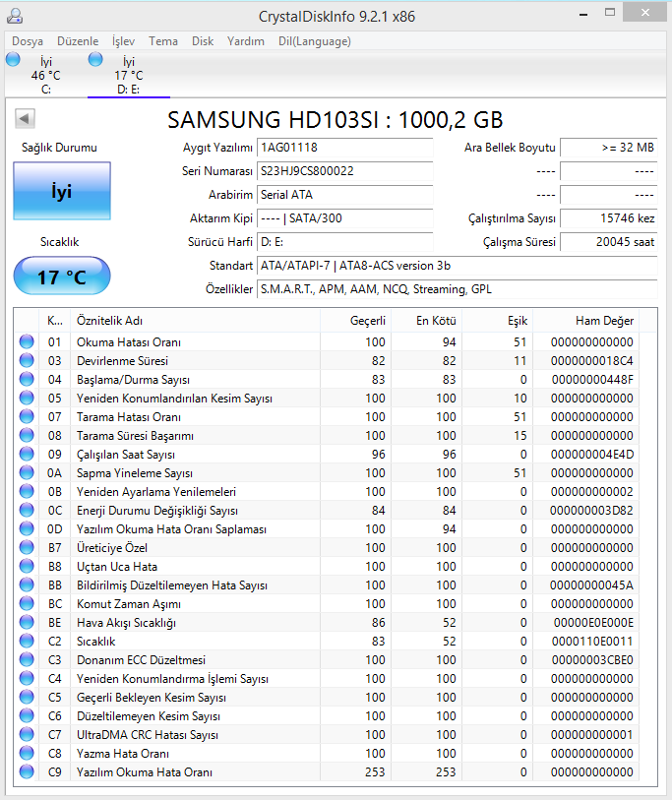Select the Yazma Hata Oranı row text
Viewport: 672px width, 800px height.
(122, 754)
